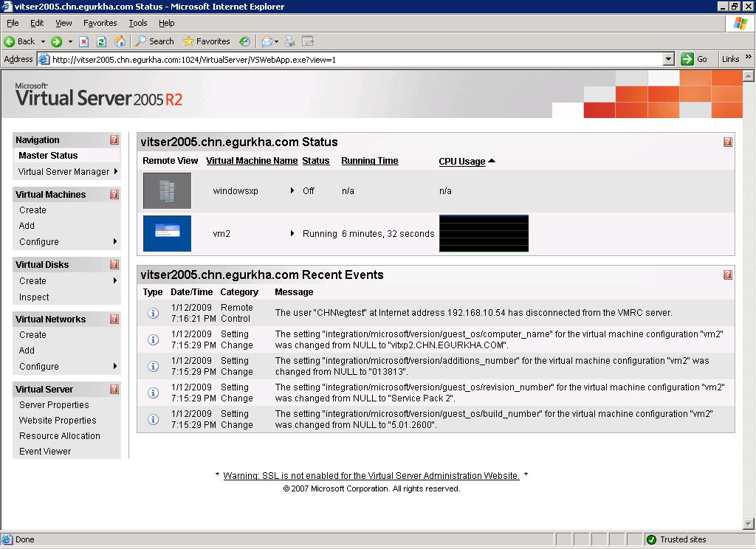The image size is (756, 549).
Task: Open the address bar dropdown arrow
Action: [x=668, y=59]
